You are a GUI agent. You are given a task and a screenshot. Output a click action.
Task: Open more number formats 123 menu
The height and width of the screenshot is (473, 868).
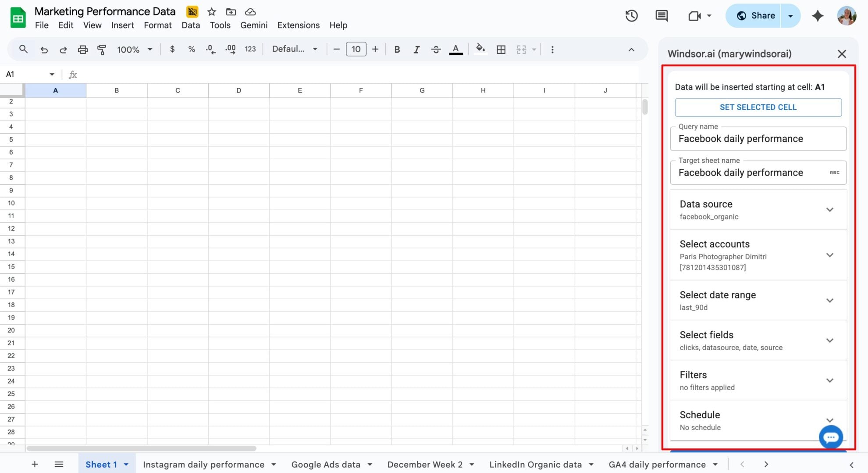250,49
